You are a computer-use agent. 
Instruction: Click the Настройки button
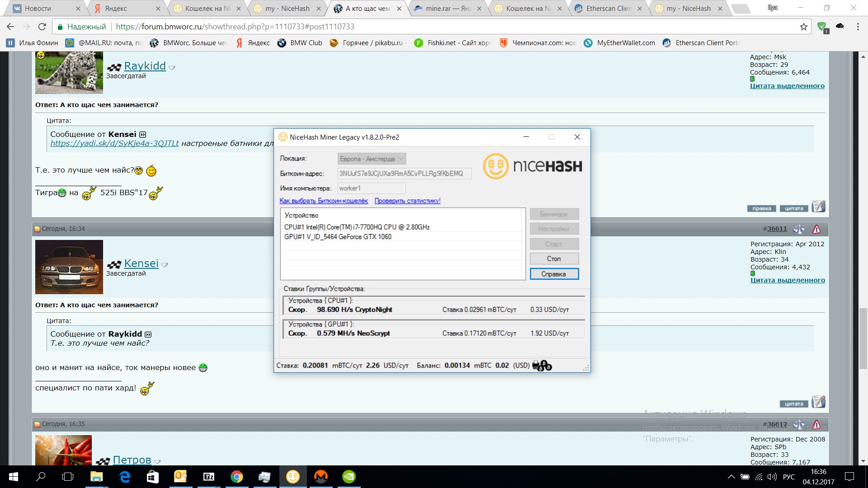554,229
